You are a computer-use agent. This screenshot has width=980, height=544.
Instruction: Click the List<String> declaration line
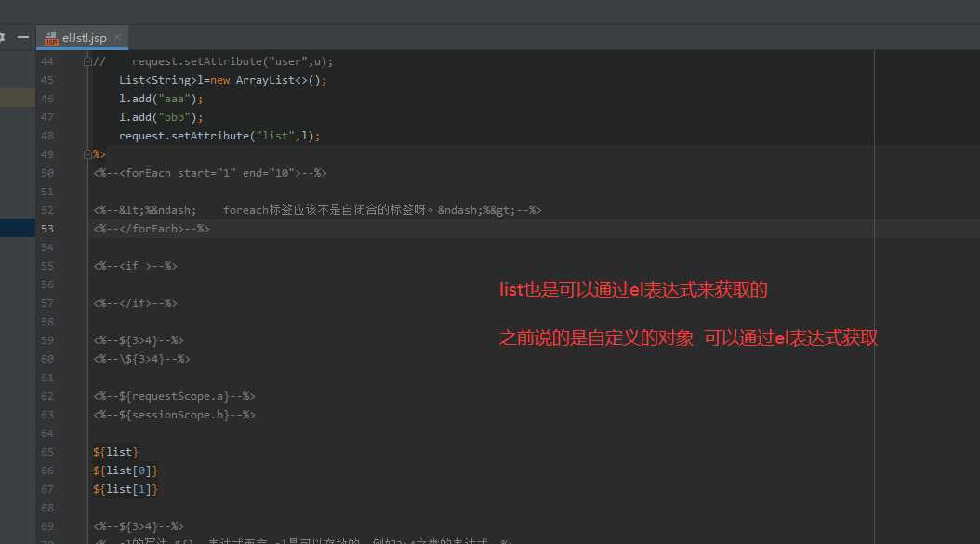pos(222,80)
